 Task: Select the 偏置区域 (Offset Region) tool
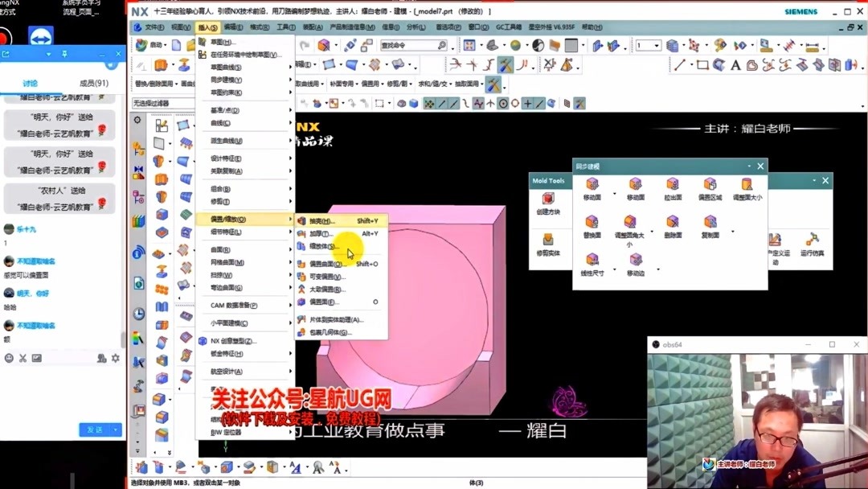click(x=709, y=186)
